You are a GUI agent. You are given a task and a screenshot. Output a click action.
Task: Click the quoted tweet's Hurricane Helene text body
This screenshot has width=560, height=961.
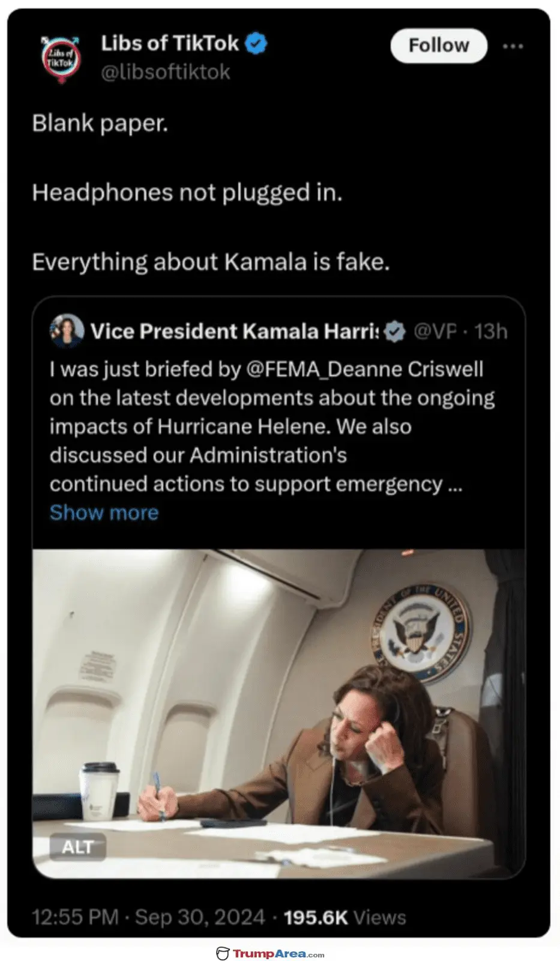point(272,426)
